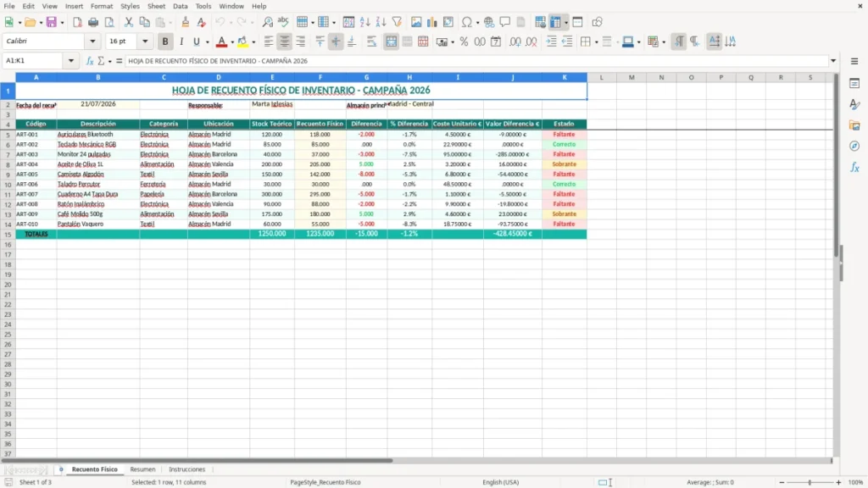Copy selection with the Copy icon
This screenshot has height=488, width=868.
pyautogui.click(x=144, y=22)
